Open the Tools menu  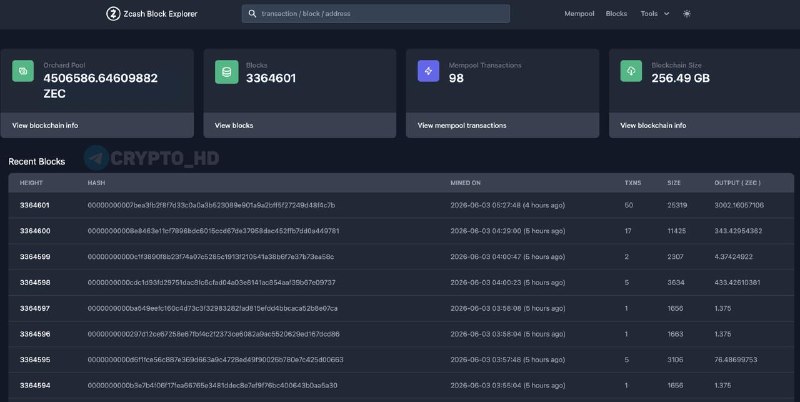[x=655, y=14]
